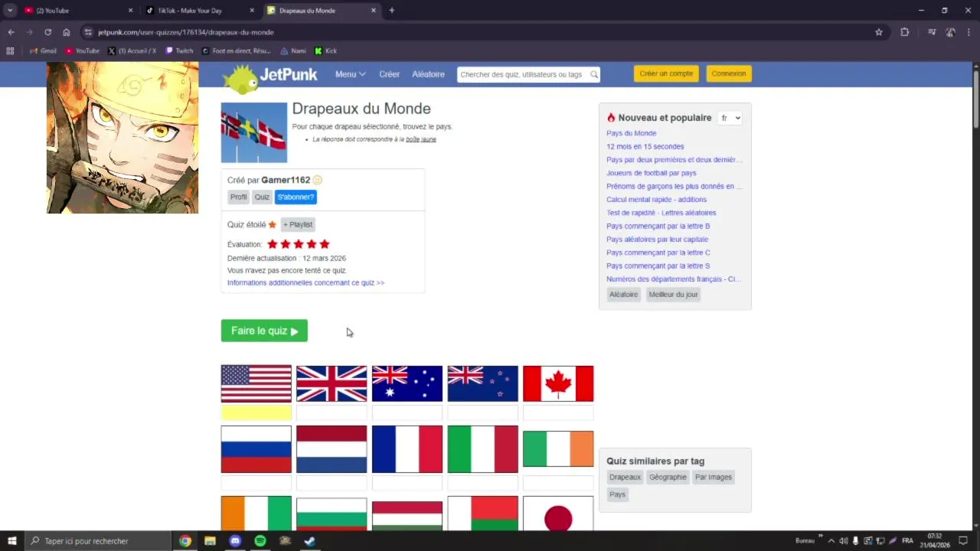Expand the JetPunk Menu dropdown
980x551 pixels.
coord(350,74)
